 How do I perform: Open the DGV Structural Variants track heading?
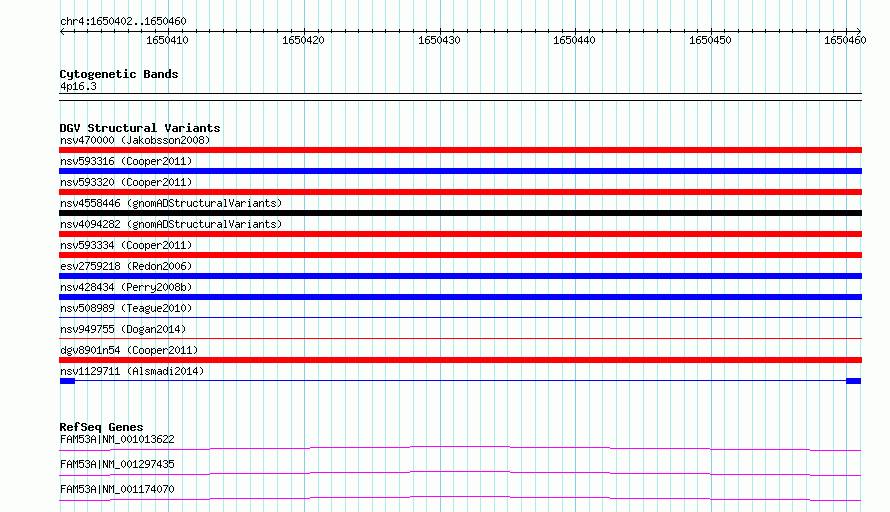pyautogui.click(x=140, y=128)
